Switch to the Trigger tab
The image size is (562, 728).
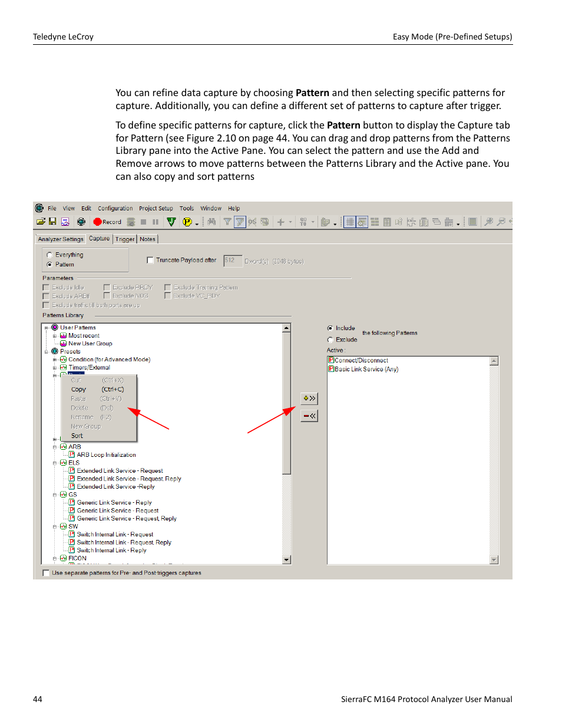tap(125, 239)
